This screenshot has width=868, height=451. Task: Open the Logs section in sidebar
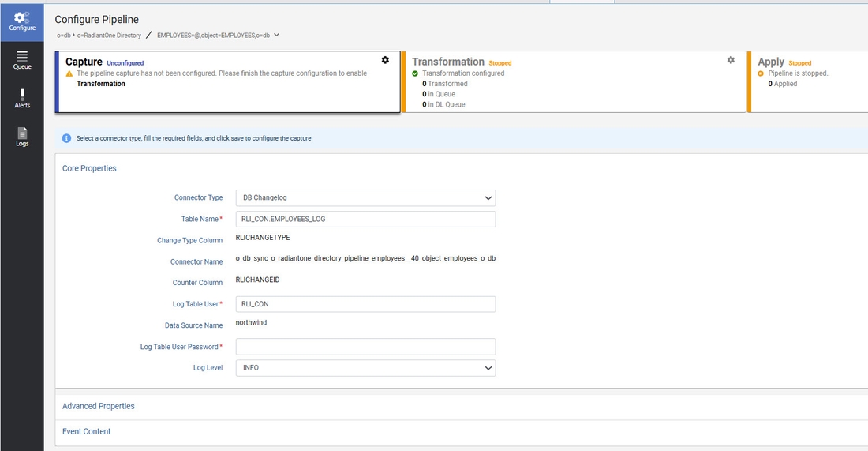point(22,137)
